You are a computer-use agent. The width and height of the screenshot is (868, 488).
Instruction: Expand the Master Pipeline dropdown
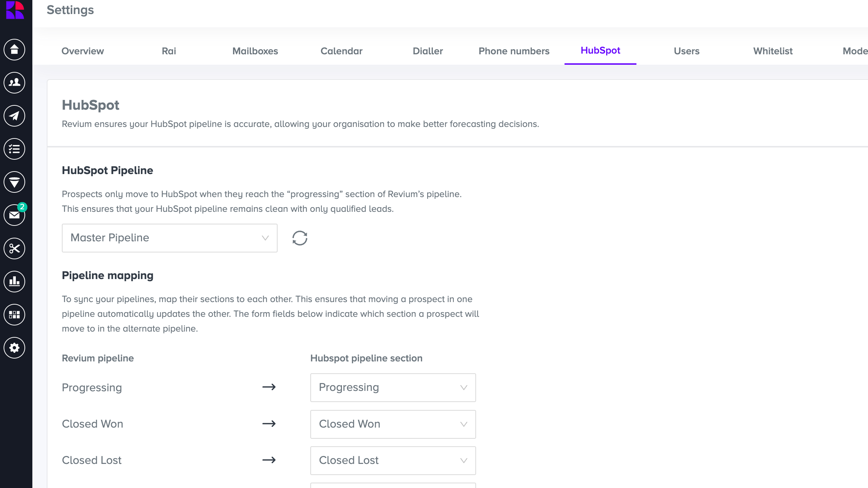click(x=169, y=238)
